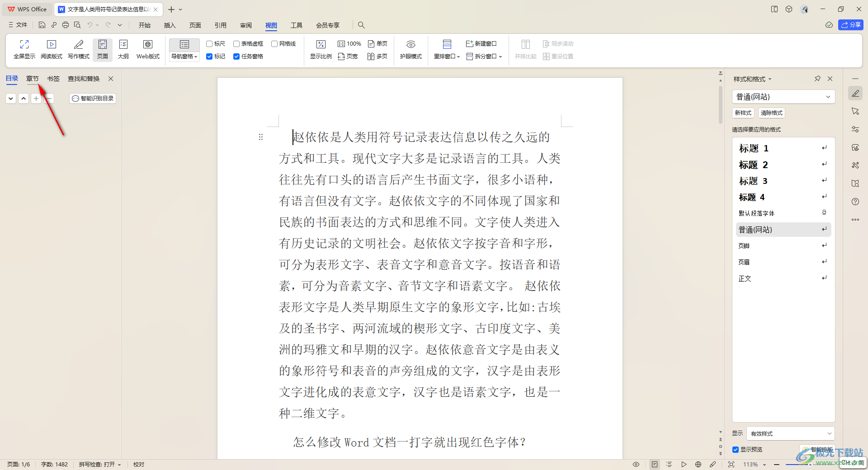The height and width of the screenshot is (470, 868).
Task: Click 新样式 button
Action: pyautogui.click(x=743, y=113)
